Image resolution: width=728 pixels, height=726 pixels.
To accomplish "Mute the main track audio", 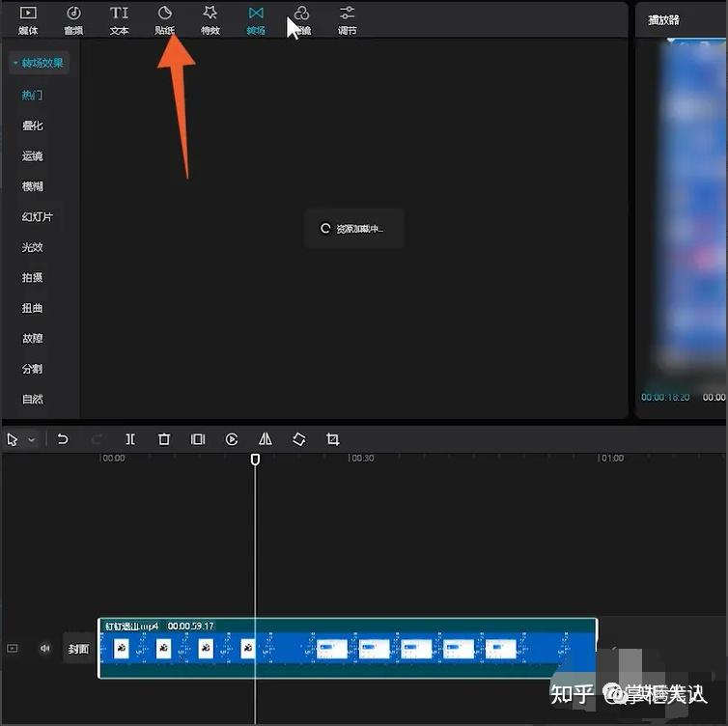I will click(44, 648).
